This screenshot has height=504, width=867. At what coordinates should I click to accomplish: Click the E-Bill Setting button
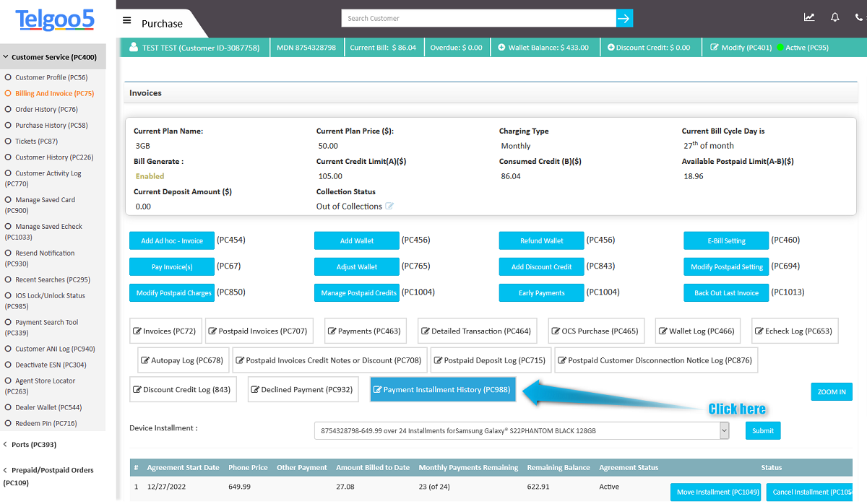[727, 240]
